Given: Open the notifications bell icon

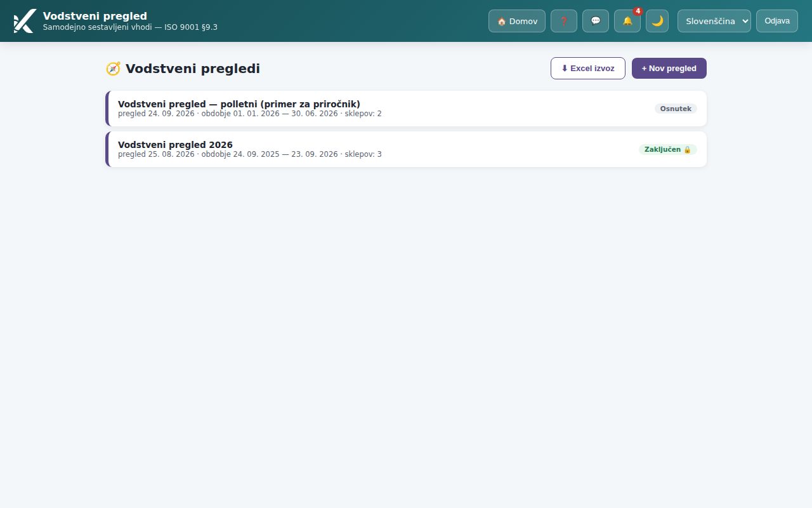Looking at the screenshot, I should (x=627, y=21).
